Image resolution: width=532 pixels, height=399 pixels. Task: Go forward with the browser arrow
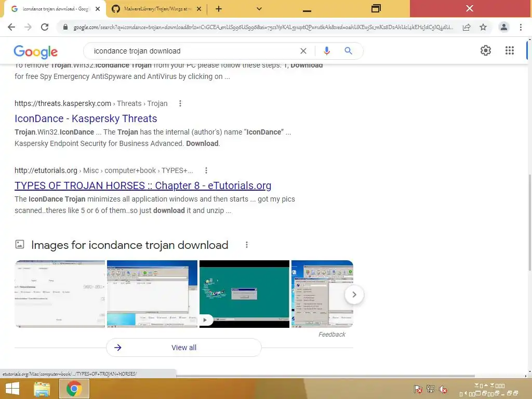coord(28,27)
